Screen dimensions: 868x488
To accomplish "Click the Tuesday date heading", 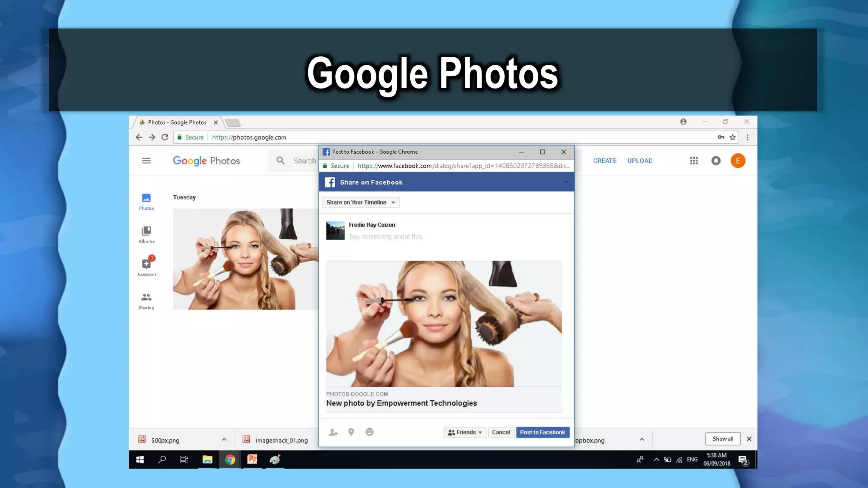I will 184,197.
